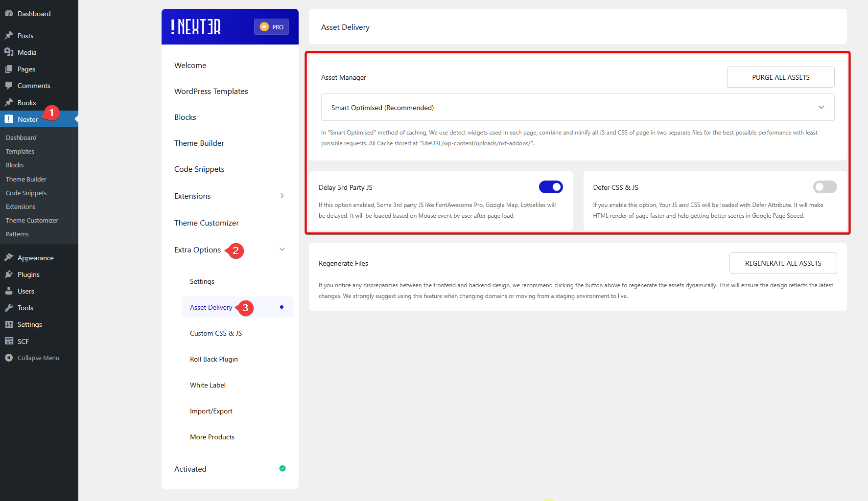Open the Tools icon in sidebar
Image resolution: width=868 pixels, height=501 pixels.
[x=9, y=307]
